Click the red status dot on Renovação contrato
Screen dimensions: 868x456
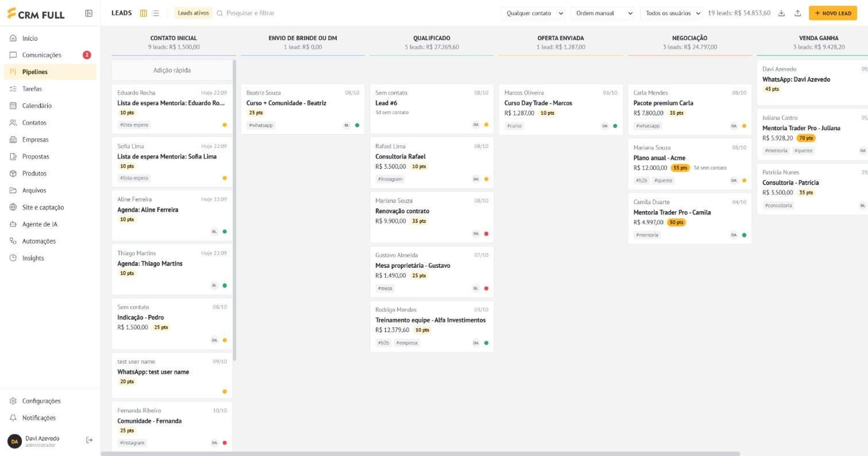click(486, 234)
